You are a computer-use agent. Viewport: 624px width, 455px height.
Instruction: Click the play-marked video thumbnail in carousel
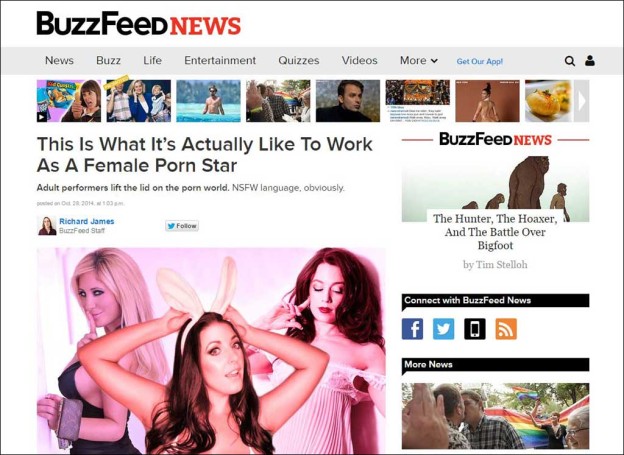(69, 101)
